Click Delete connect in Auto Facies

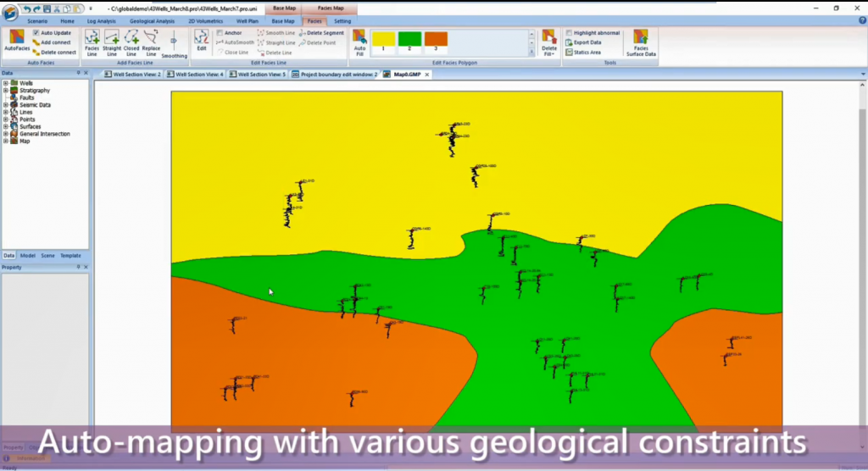tap(54, 53)
